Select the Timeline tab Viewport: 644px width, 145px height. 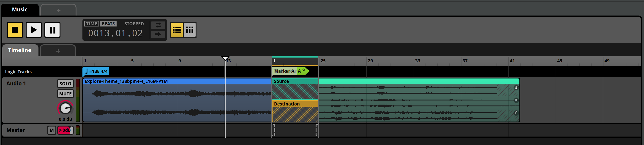point(20,50)
